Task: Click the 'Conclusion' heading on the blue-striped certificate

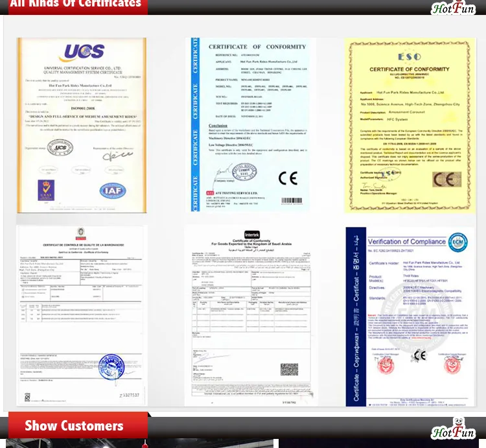Action: coord(218,126)
